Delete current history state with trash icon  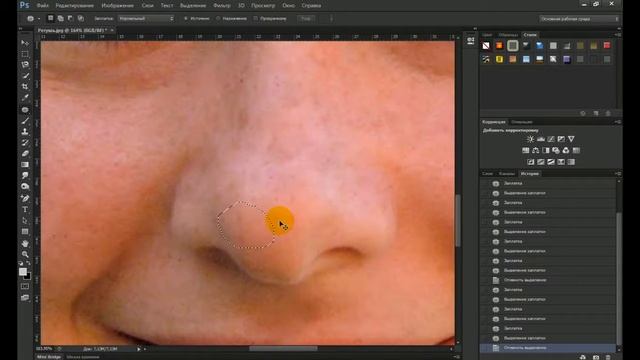point(608,358)
